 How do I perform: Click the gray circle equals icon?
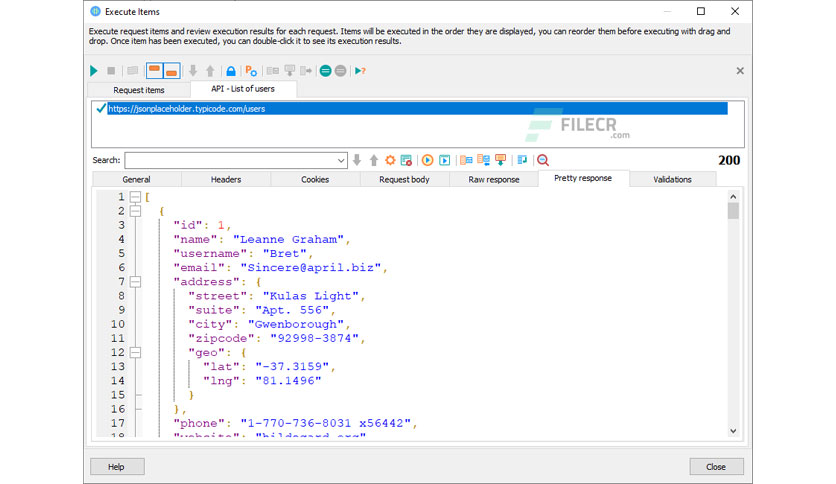[340, 70]
